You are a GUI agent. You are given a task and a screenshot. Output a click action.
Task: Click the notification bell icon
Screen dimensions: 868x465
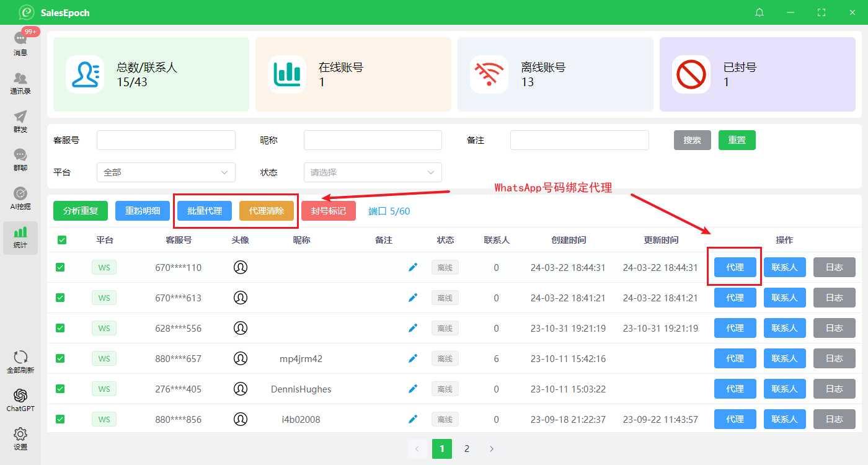click(x=759, y=12)
